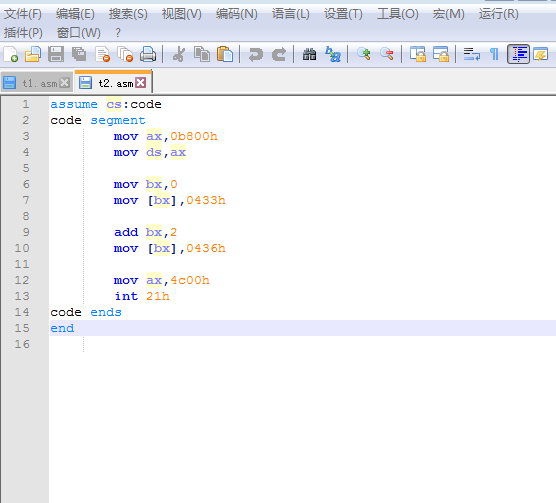Screen dimensions: 556x503
Task: Open Replace dialog icon
Action: tap(333, 55)
